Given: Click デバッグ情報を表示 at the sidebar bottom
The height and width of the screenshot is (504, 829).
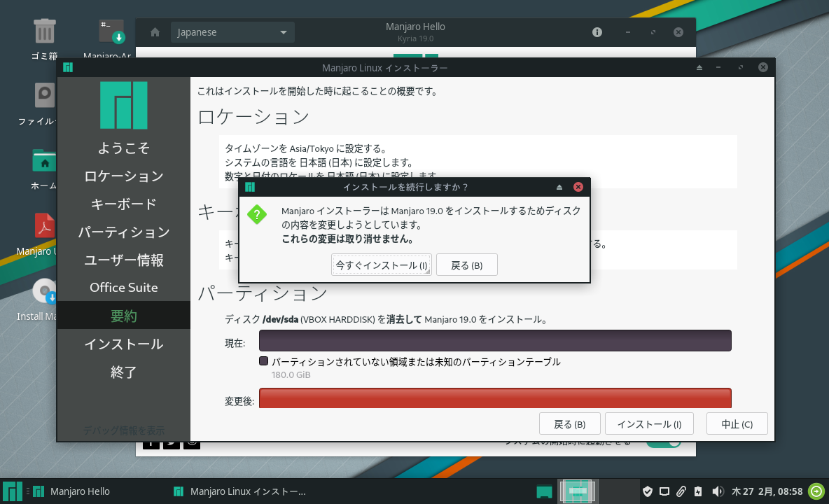Looking at the screenshot, I should pos(123,430).
